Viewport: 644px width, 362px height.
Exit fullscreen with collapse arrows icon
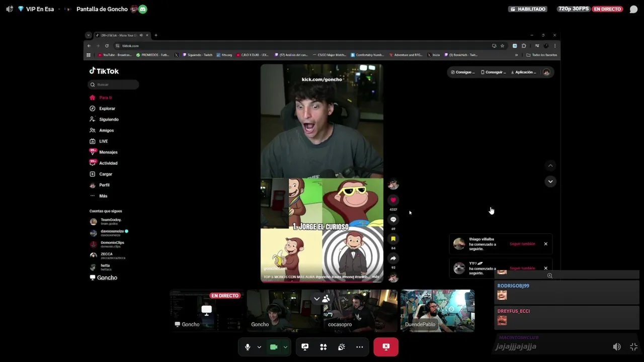[x=633, y=347]
